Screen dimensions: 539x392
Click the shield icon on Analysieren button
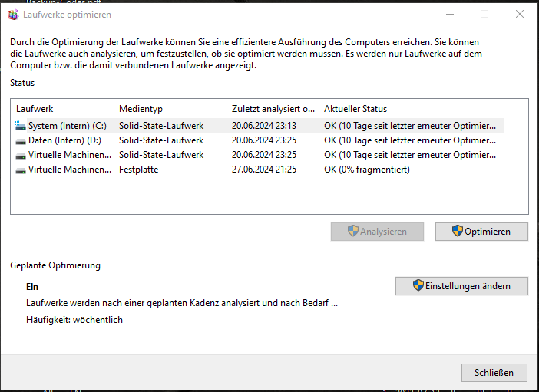click(x=352, y=231)
